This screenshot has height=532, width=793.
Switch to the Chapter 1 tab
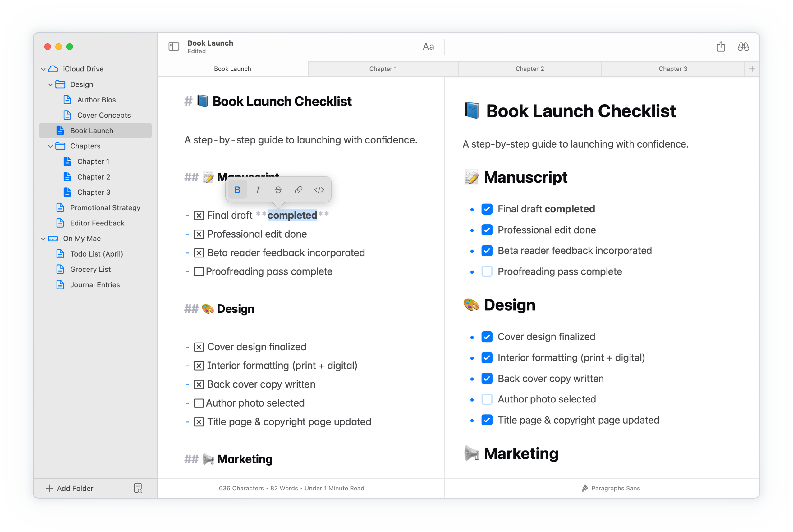(383, 69)
